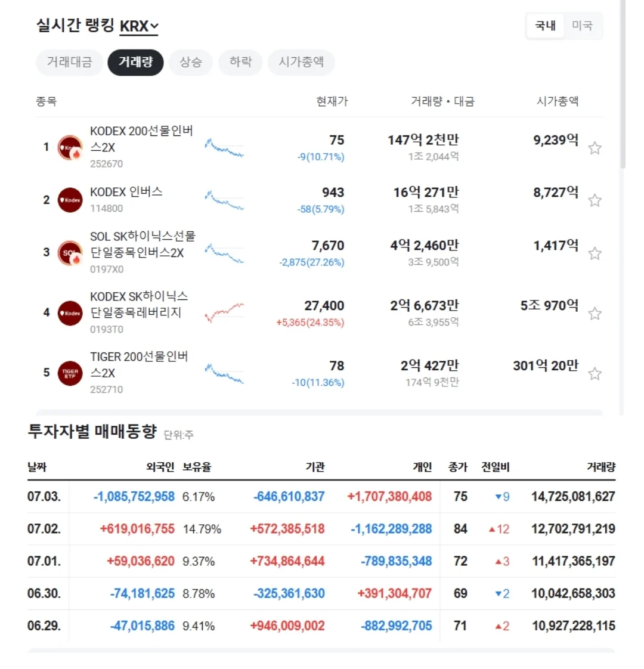
Task: Click the 거래량 • 대금 column header
Action: pos(442,101)
